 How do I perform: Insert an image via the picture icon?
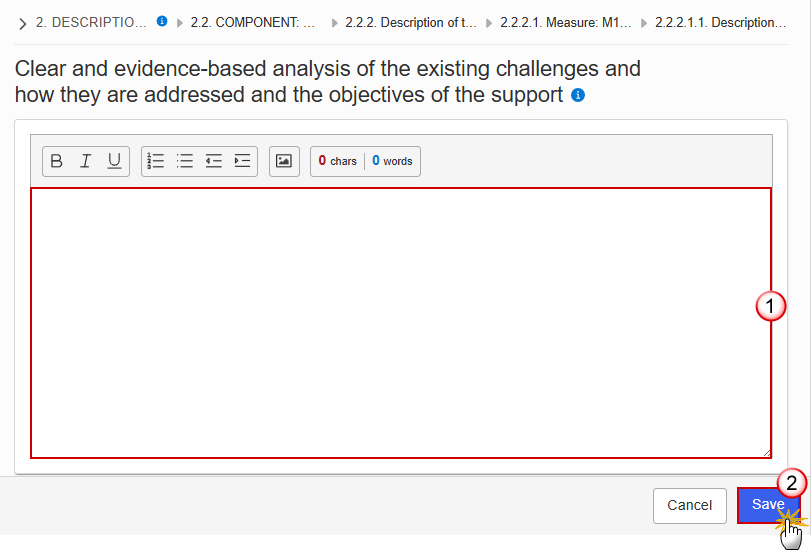pos(284,162)
